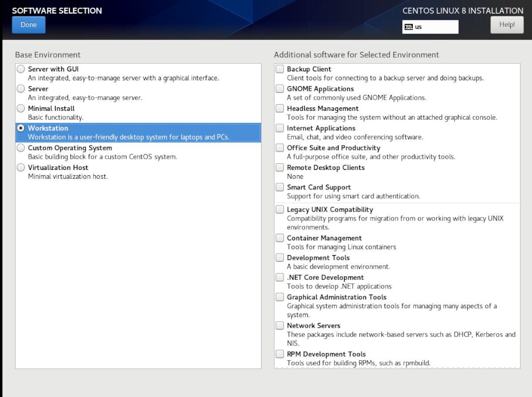
Task: Select the Virtualization Host environment
Action: pos(20,167)
